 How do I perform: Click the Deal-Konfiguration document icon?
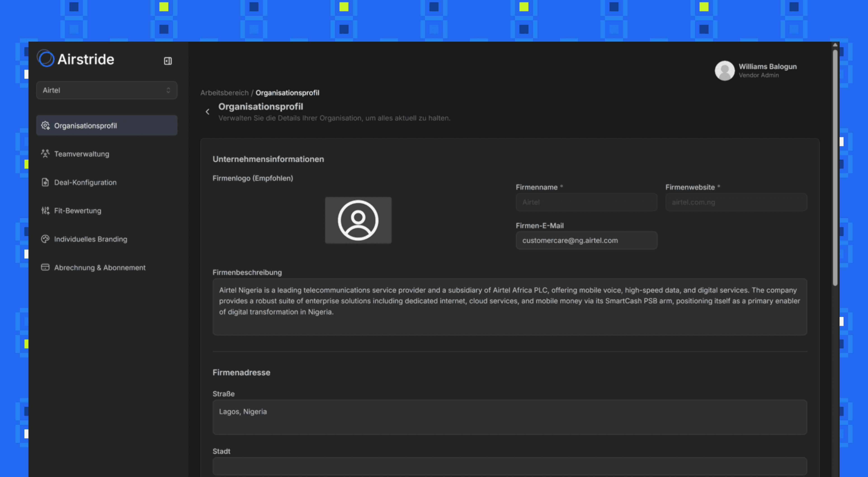click(x=45, y=182)
